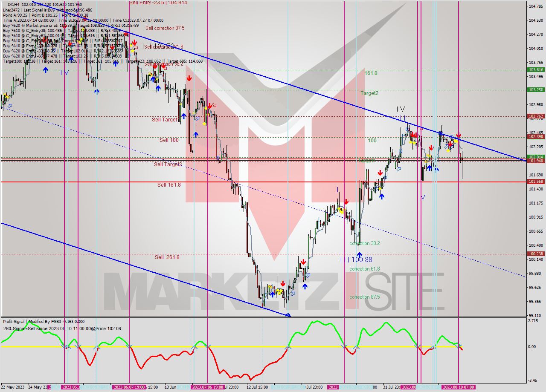The width and height of the screenshot is (546, 392).
Task: Click the -3.45 indicator scale value
Action: [x=533, y=380]
